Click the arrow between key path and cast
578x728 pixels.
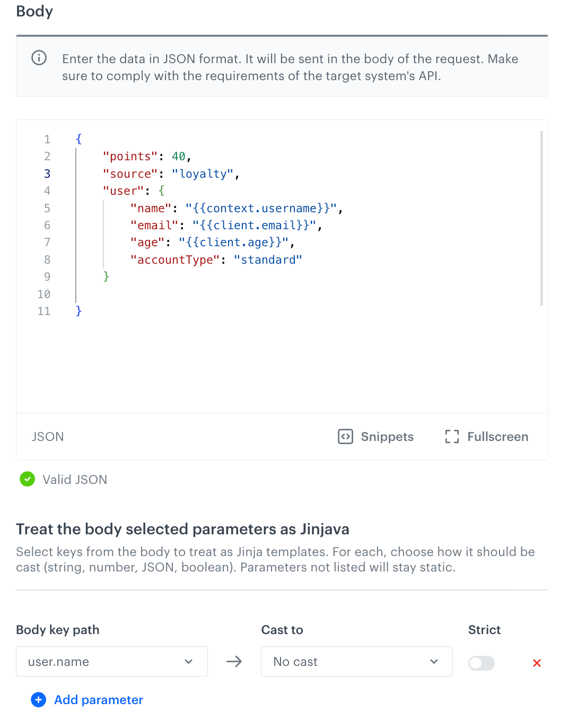234,662
